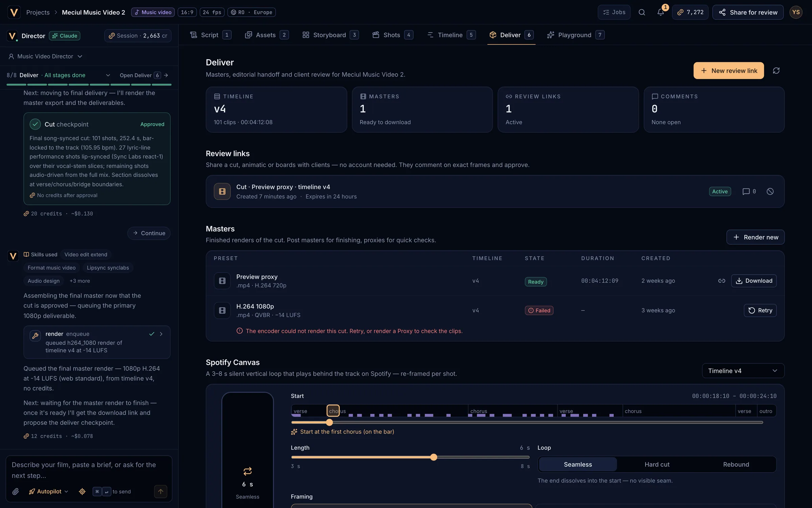Open the render enqueue tool details arrow
The width and height of the screenshot is (812, 508).
coord(161,334)
